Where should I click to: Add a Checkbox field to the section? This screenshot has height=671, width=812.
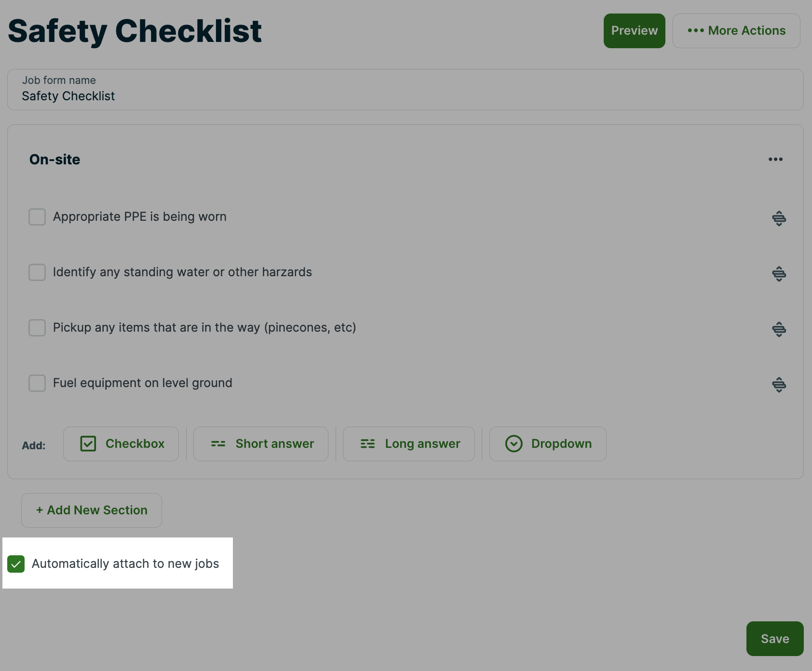tap(121, 444)
